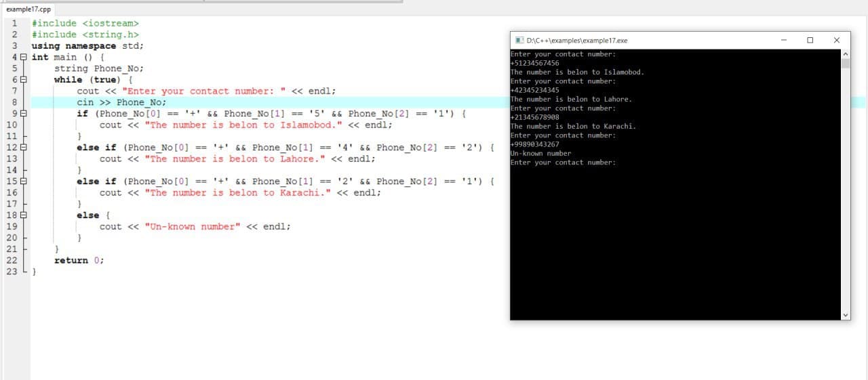
Task: Click the '#include <iostream>' line
Action: click(85, 24)
